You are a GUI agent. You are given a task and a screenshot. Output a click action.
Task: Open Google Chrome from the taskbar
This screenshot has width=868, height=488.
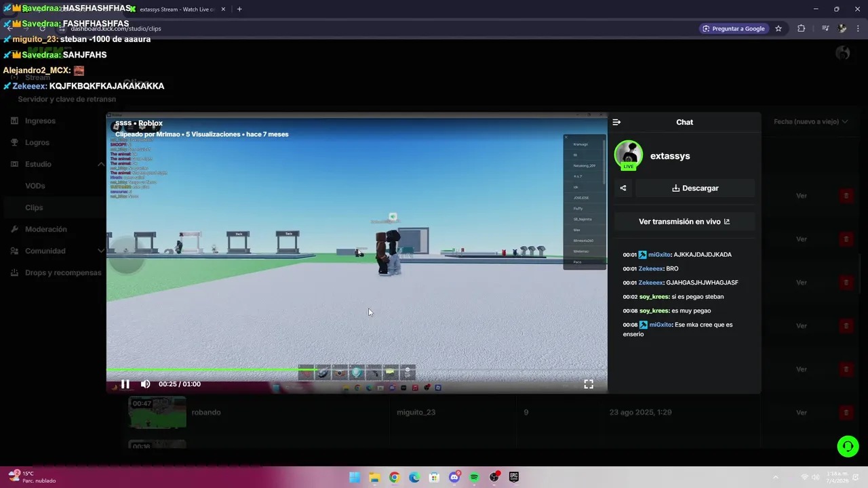point(394,477)
